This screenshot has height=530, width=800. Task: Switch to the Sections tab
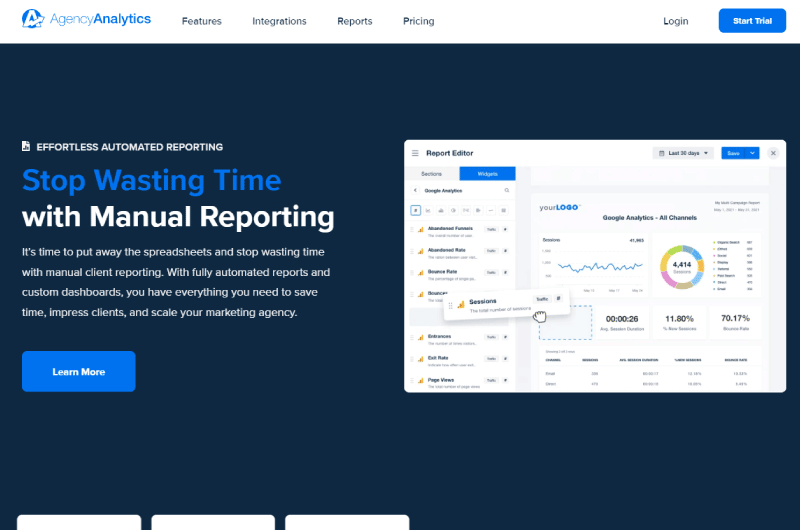(431, 174)
